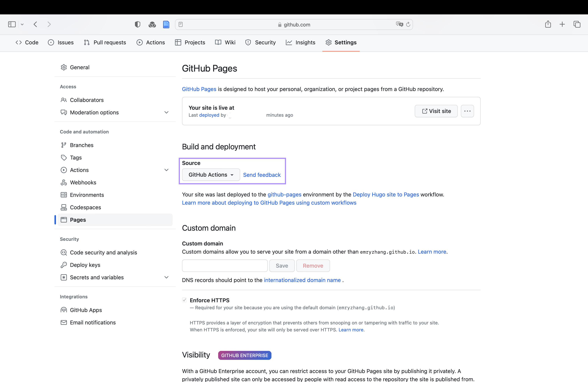Open Branches settings
This screenshot has width=588, height=382.
[x=115, y=145]
